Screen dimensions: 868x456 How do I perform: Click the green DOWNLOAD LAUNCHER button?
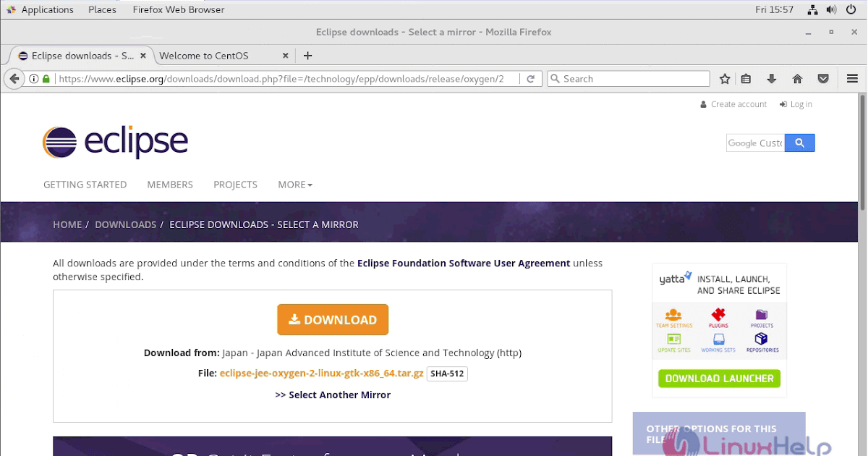pyautogui.click(x=719, y=378)
